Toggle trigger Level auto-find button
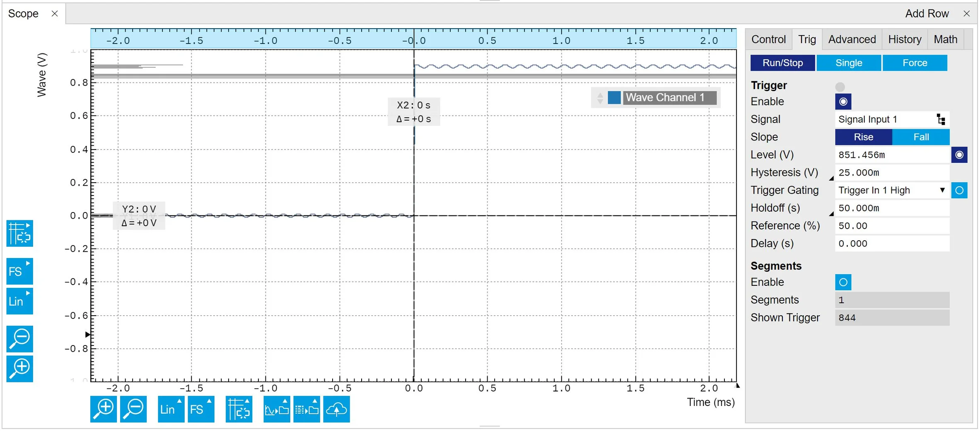This screenshot has height=437, width=980. coord(959,155)
